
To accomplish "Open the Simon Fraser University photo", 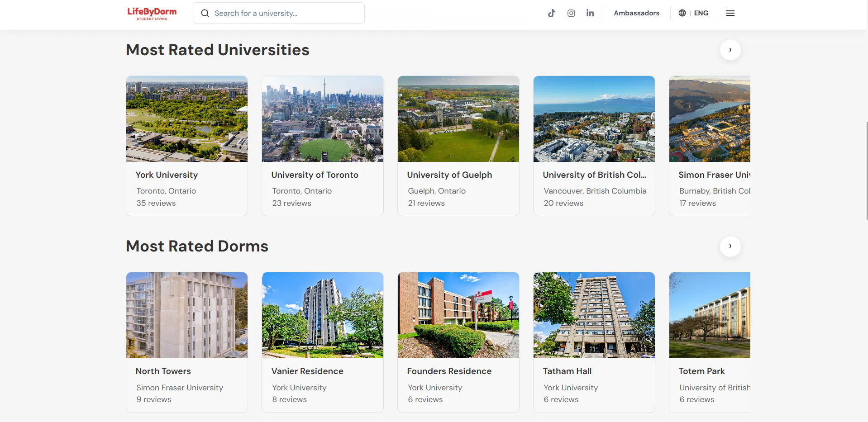I will 710,119.
